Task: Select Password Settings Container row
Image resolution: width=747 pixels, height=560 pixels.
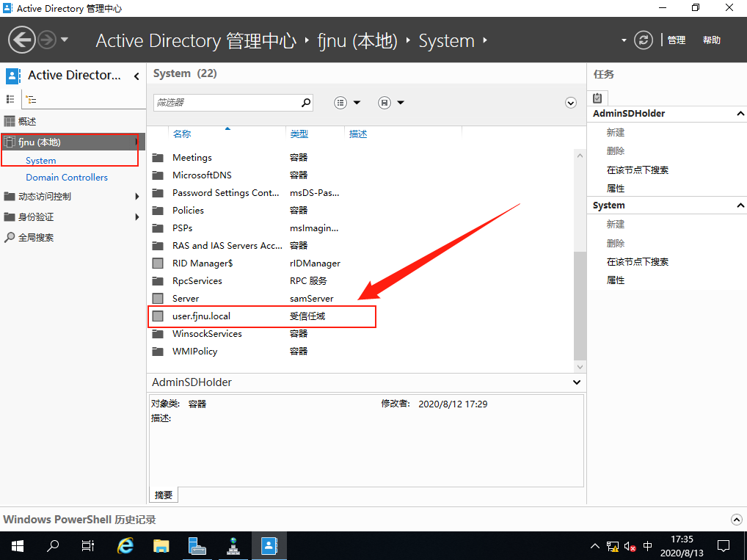Action: (x=362, y=192)
